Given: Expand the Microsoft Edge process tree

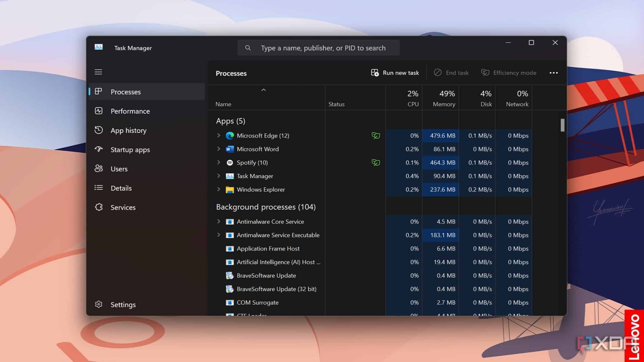Looking at the screenshot, I should click(x=218, y=136).
